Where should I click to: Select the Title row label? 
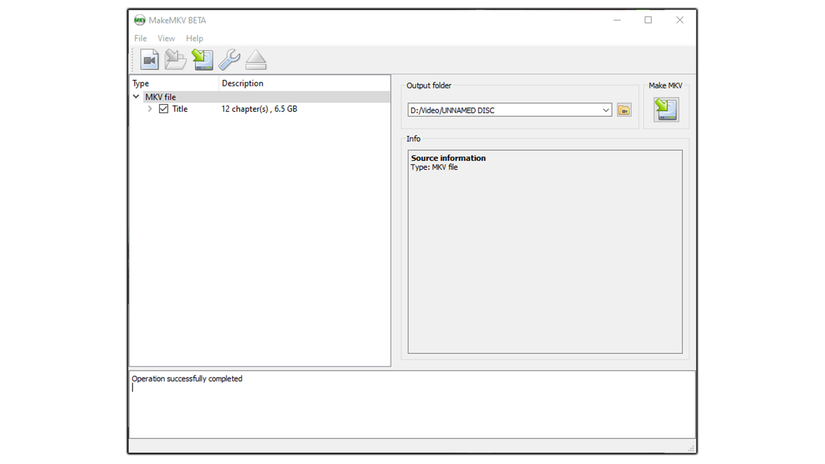click(x=180, y=109)
